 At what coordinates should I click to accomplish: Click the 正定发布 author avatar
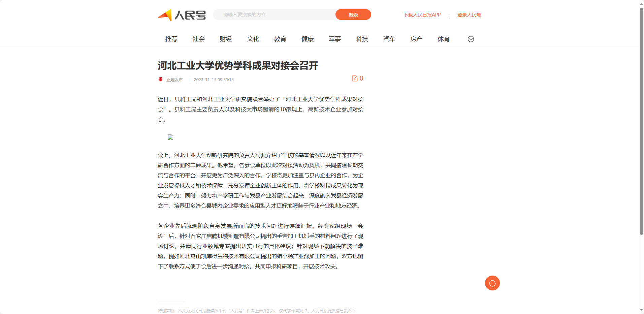click(161, 80)
